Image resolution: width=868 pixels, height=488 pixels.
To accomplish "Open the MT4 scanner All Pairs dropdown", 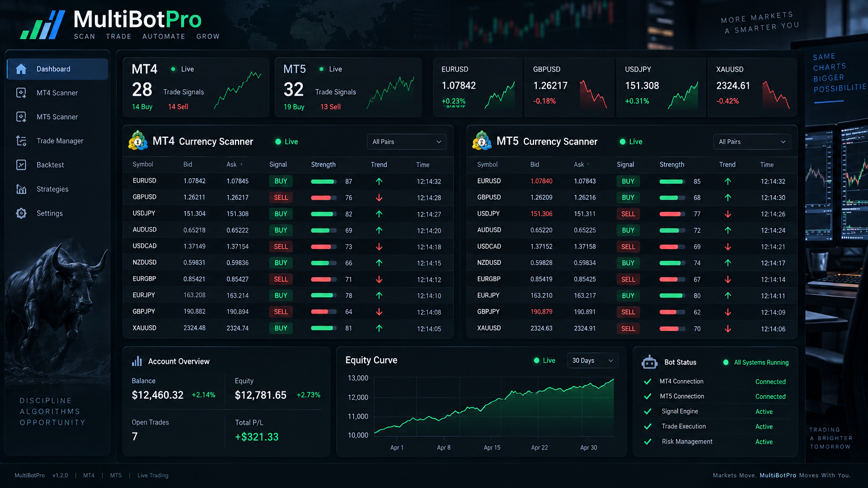I will coord(407,142).
